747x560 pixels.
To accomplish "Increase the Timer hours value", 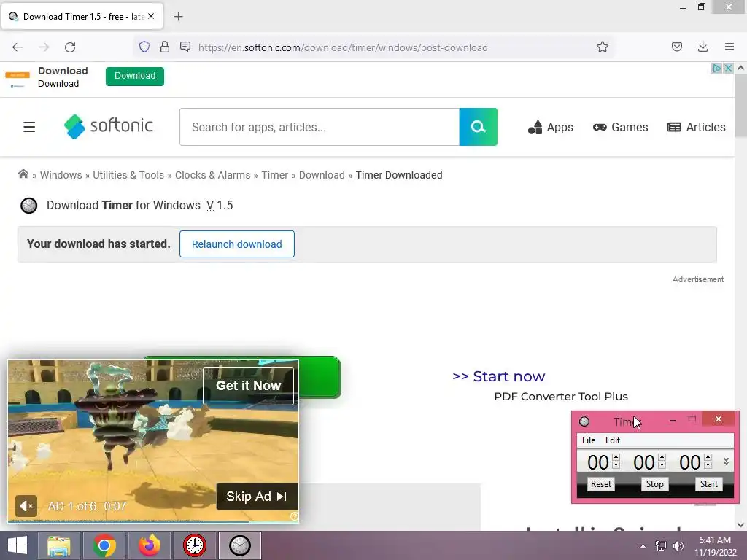I will (616, 458).
